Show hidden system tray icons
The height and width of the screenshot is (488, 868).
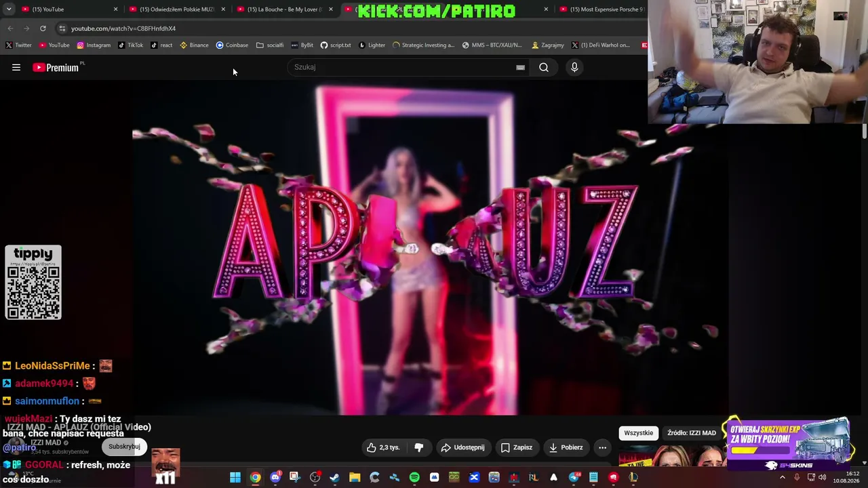(x=782, y=477)
